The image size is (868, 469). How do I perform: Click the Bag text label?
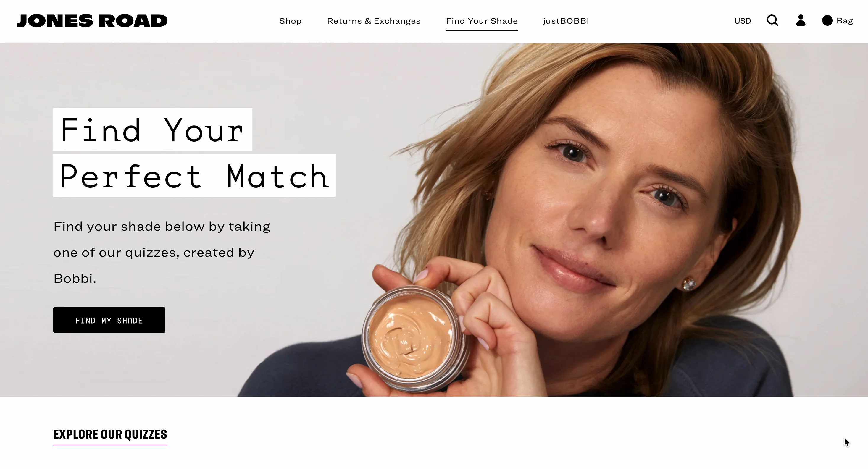[x=845, y=21]
